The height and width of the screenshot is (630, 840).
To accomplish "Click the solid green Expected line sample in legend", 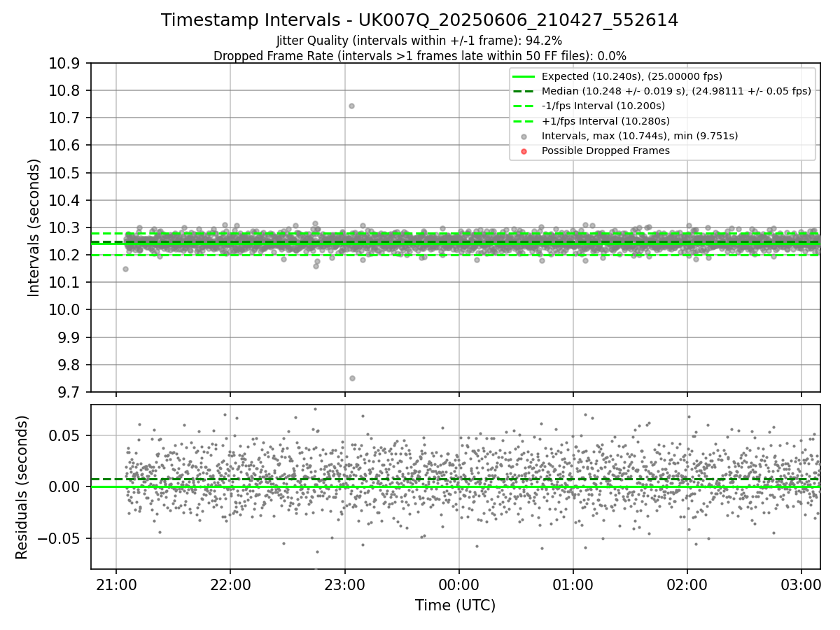I will point(524,76).
